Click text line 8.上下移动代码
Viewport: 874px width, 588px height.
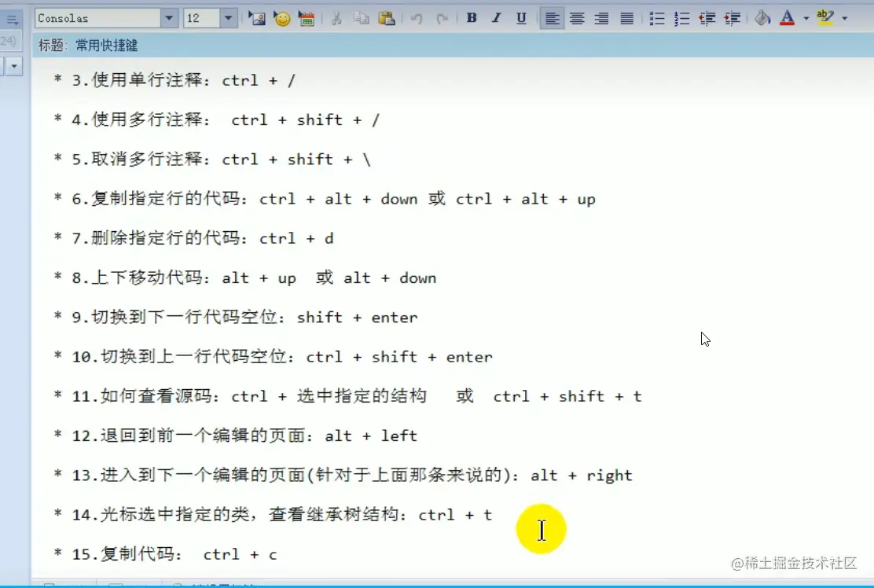coord(244,277)
